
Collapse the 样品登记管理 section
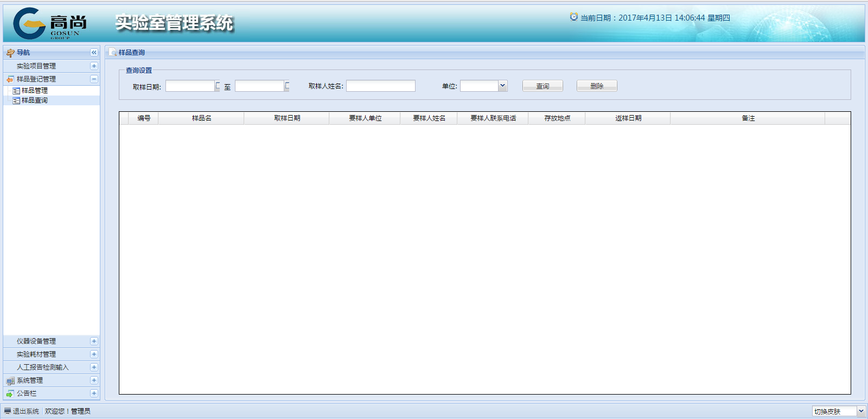[x=94, y=79]
